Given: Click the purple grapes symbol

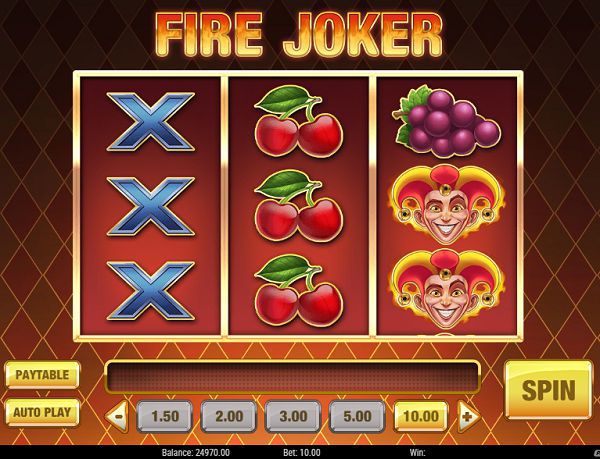Looking at the screenshot, I should click(x=446, y=121).
